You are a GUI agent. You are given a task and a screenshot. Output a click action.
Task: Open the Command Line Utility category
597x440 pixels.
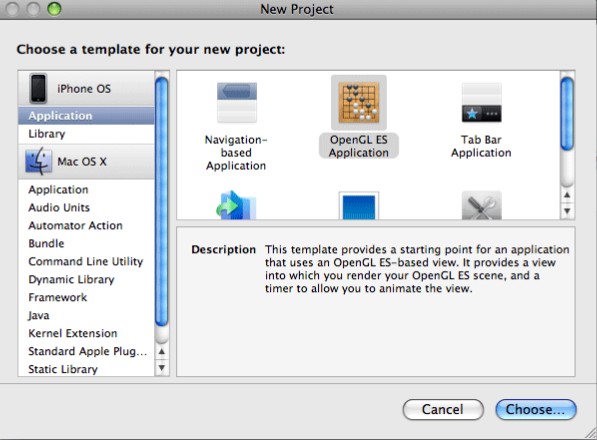click(86, 261)
